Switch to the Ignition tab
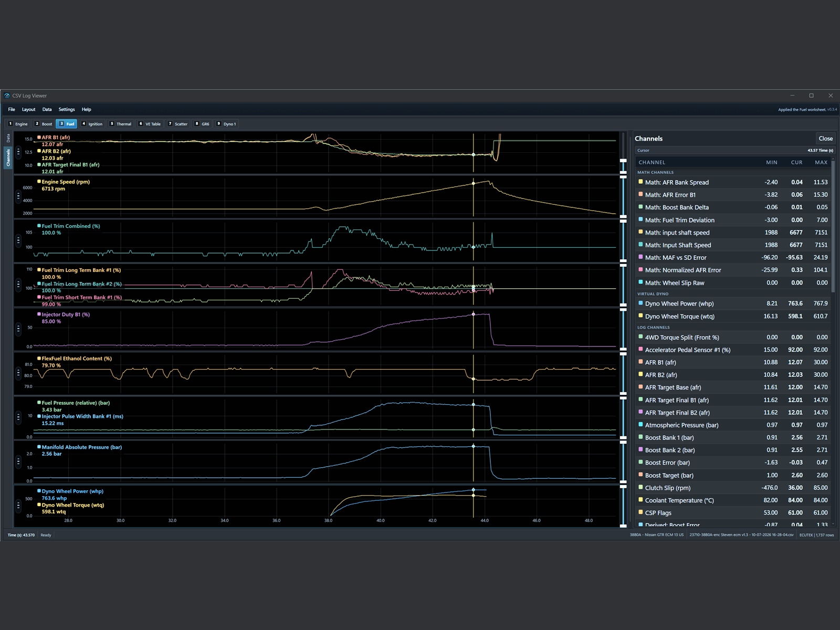 coord(92,124)
